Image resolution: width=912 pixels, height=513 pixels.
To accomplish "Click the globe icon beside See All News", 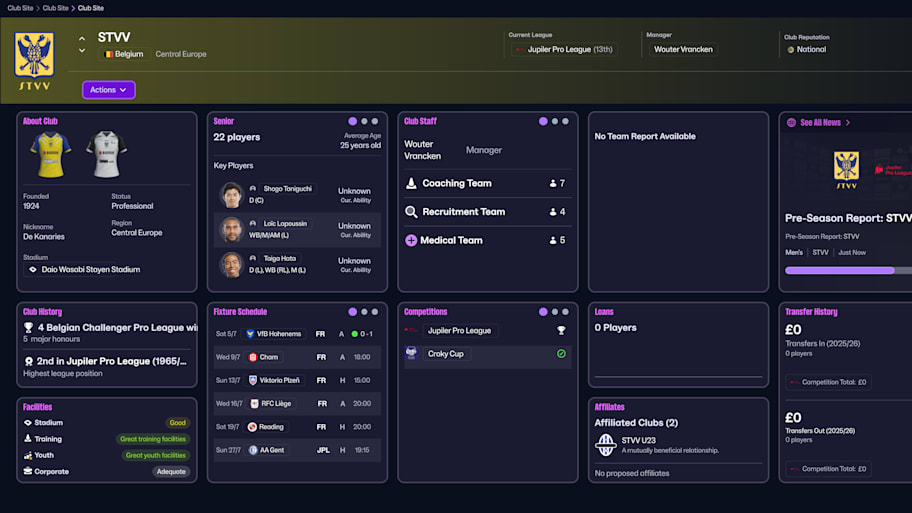I will [x=791, y=122].
